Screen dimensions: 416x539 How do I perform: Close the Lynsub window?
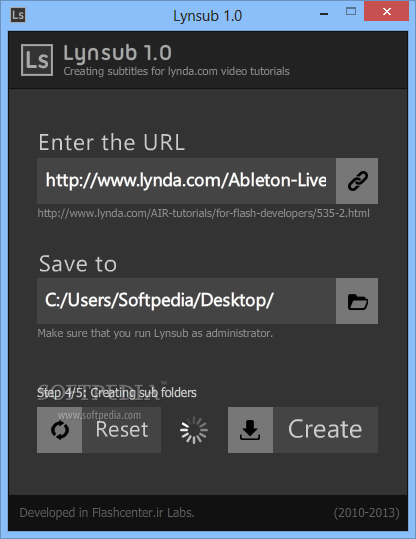point(386,12)
